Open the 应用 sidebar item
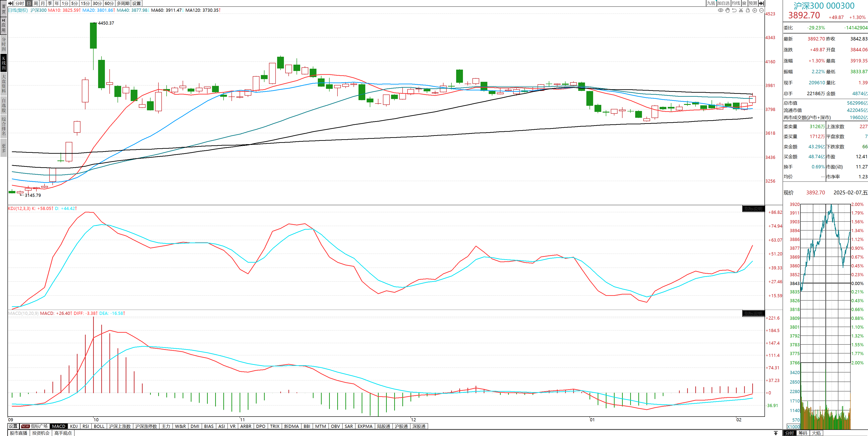This screenshot has width=868, height=436. point(3,26)
